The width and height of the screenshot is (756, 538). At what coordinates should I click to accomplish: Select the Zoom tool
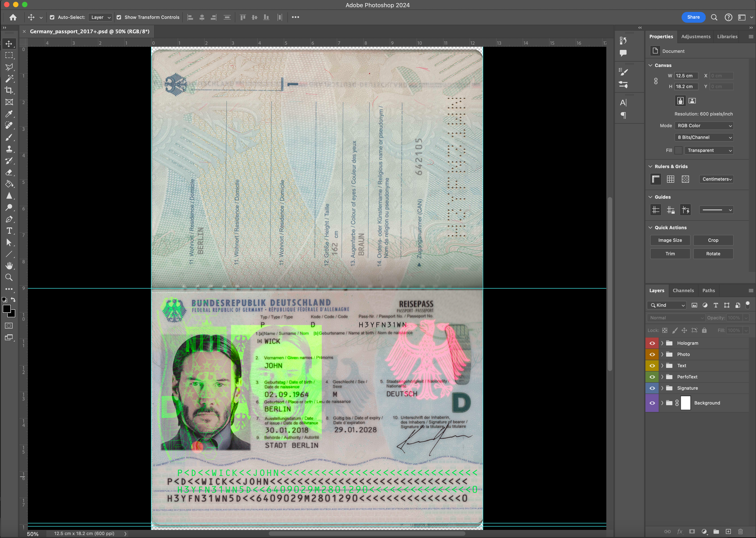point(9,277)
